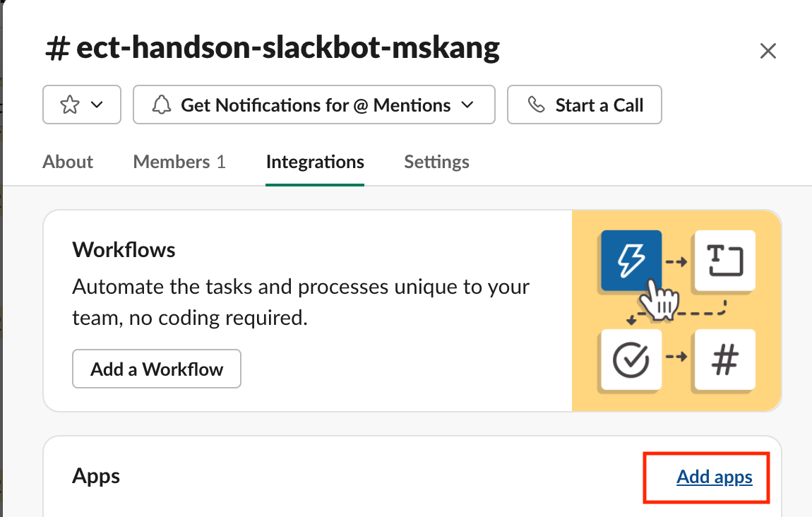The image size is (812, 517).
Task: Click the Add apps link
Action: 714,477
